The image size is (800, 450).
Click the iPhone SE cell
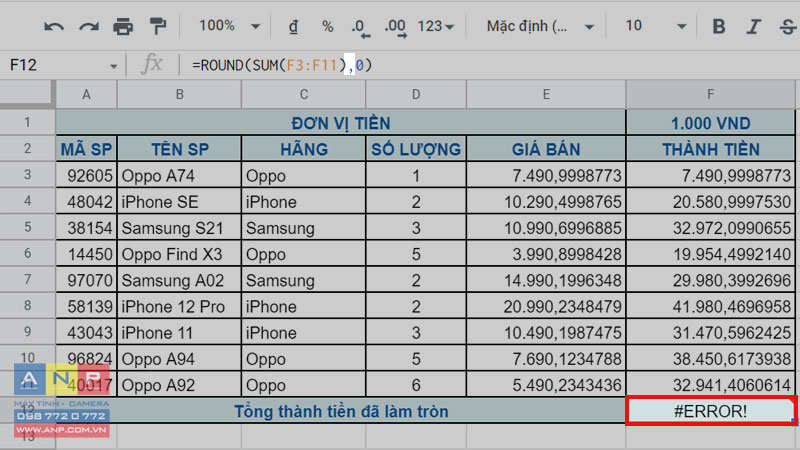coord(179,202)
